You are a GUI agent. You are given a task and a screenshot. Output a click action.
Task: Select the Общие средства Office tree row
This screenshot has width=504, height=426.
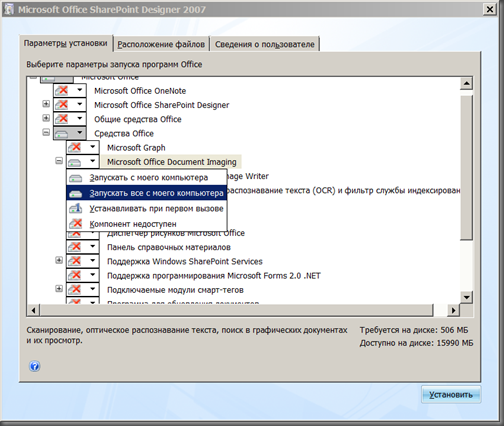pyautogui.click(x=138, y=119)
